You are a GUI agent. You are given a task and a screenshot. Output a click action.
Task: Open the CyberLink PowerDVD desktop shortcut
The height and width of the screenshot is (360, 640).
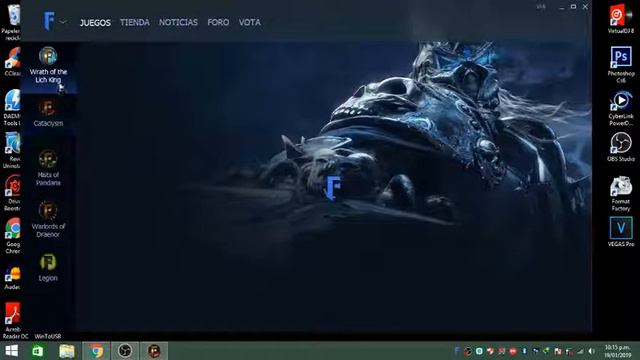(621, 108)
